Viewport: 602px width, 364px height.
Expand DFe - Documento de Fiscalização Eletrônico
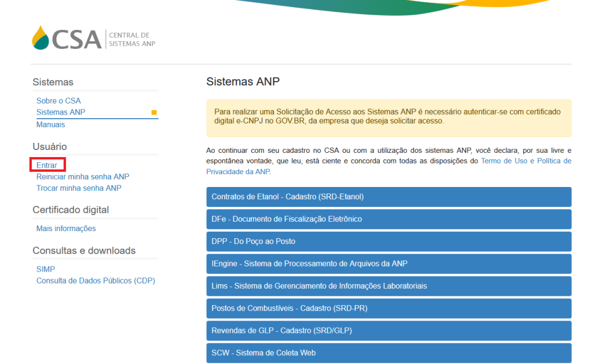(389, 219)
